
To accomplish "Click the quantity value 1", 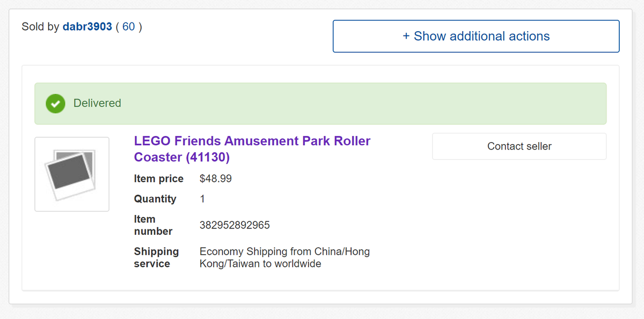I will pos(202,199).
